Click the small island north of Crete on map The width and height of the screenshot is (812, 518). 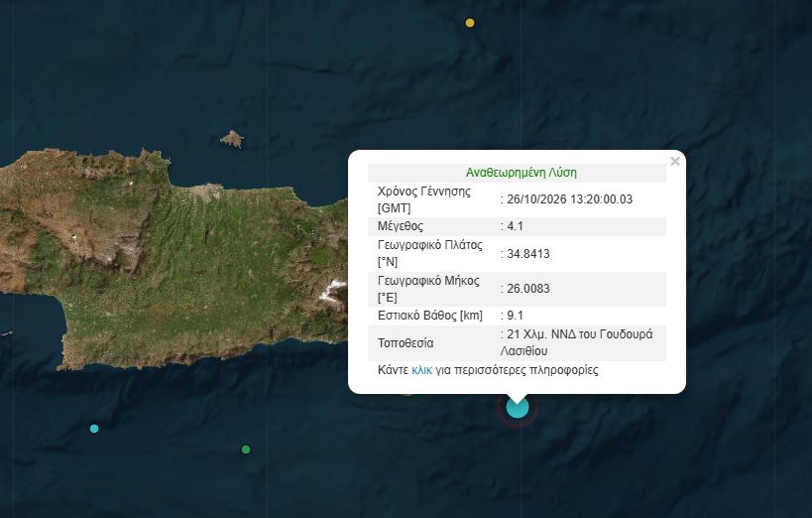pos(232,139)
